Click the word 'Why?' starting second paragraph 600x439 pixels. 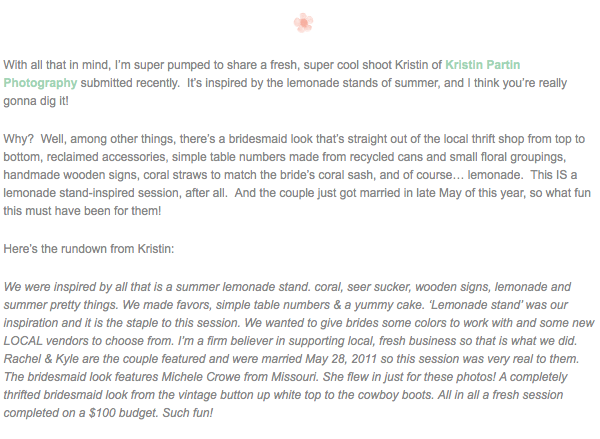(18, 139)
